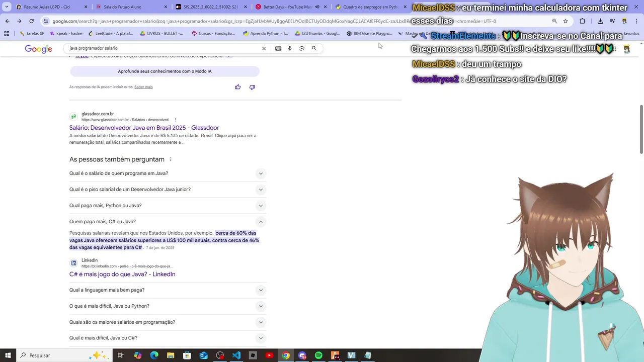The width and height of the screenshot is (644, 362).
Task: Open options for 'As pessoas também perguntam'
Action: (x=171, y=159)
